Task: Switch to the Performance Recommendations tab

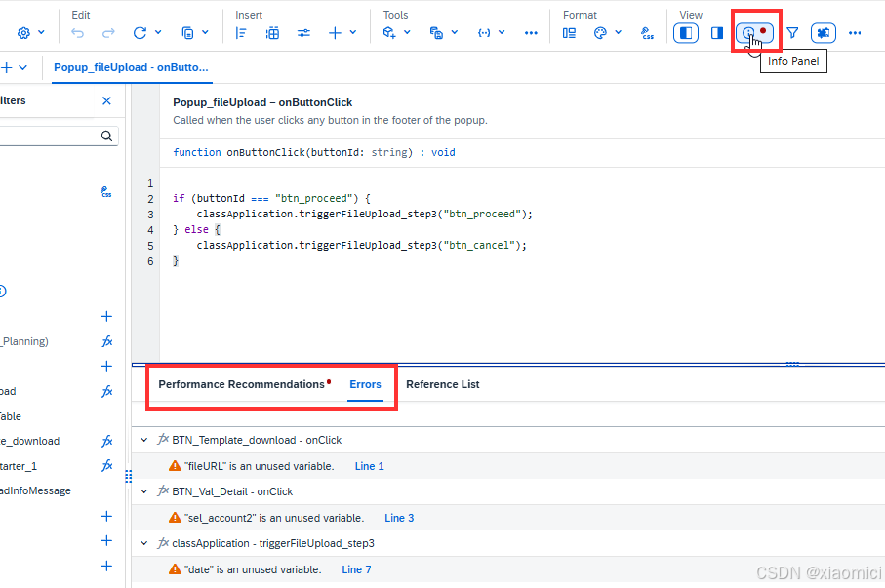Action: (x=242, y=384)
